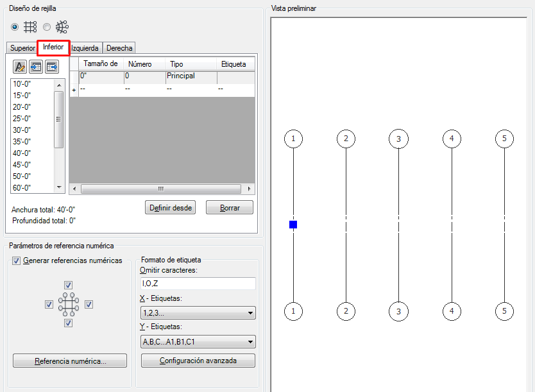
Task: Click the Número column header
Action: (144, 64)
